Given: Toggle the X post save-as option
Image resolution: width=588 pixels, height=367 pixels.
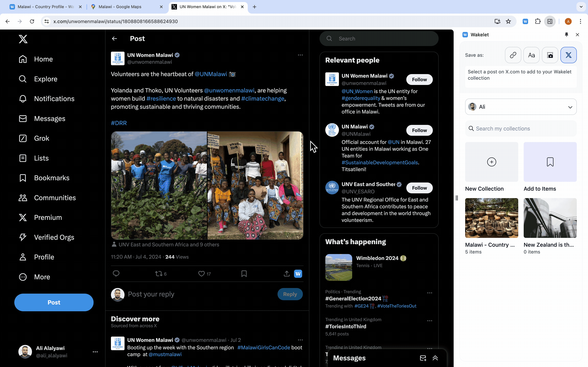Looking at the screenshot, I should (568, 55).
